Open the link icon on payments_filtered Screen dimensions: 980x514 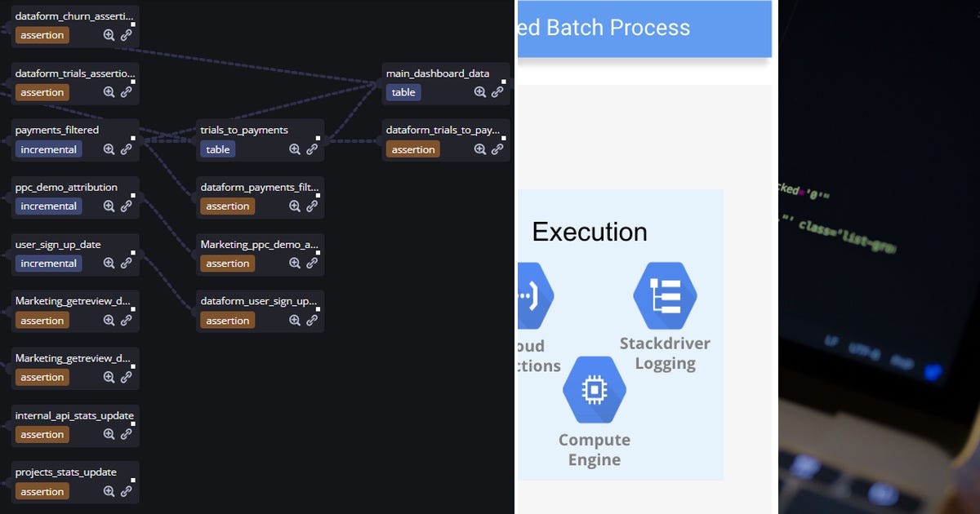[127, 148]
